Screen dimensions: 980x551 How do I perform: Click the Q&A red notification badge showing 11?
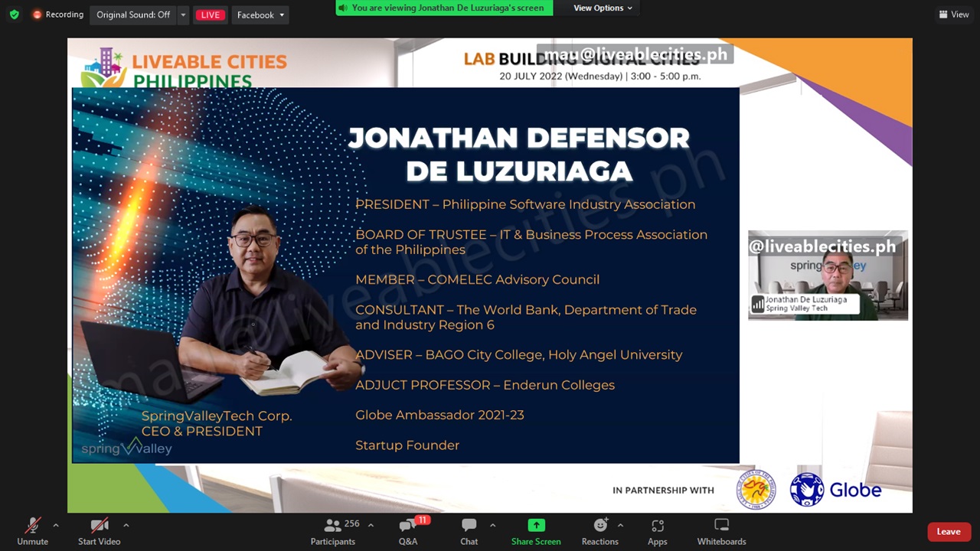click(x=422, y=520)
